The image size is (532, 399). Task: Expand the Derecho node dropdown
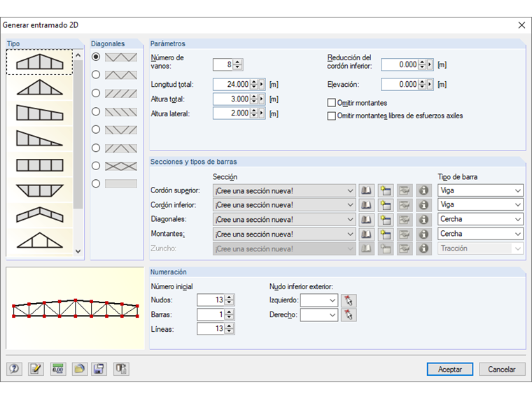(332, 315)
